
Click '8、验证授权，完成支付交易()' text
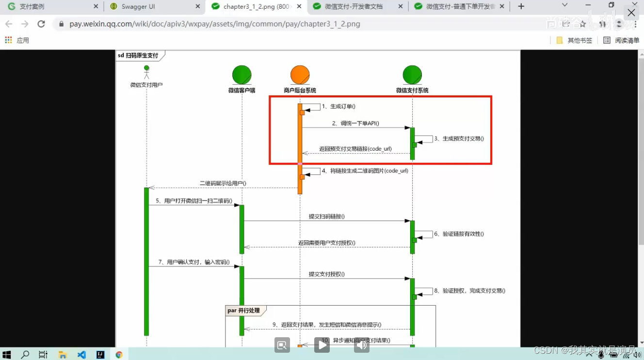click(470, 291)
